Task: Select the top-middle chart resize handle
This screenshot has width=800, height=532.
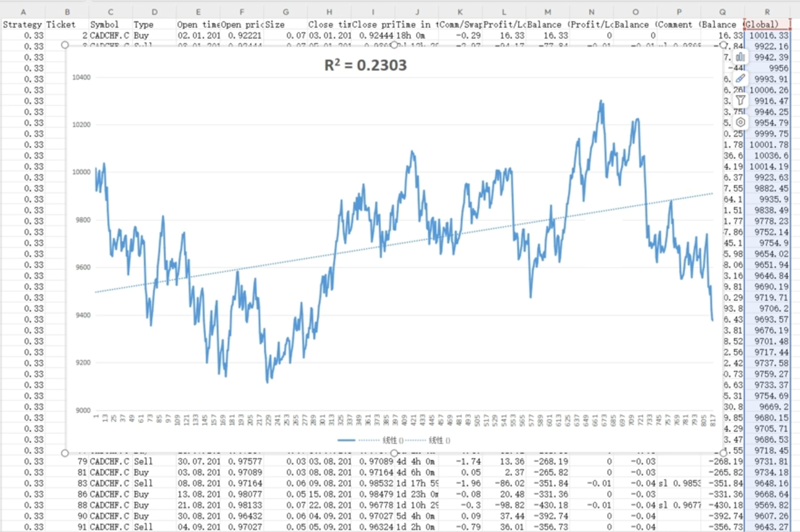Action: (394, 45)
